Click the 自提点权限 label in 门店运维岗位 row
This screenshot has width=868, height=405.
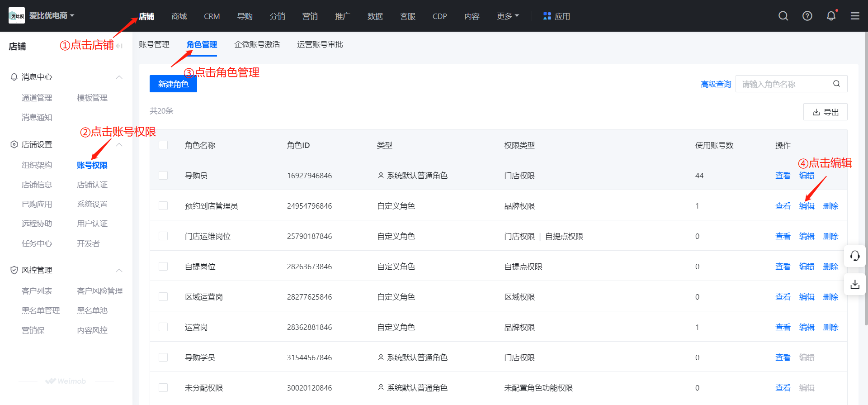click(564, 236)
